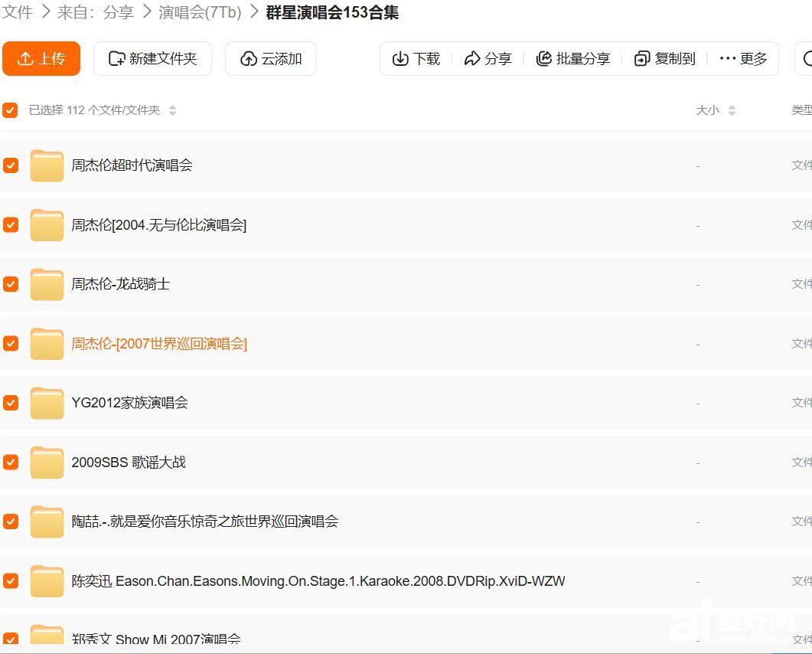The width and height of the screenshot is (812, 654).
Task: Click folder icon of 周杰伦-[2007世界巡回演唱会]
Action: pyautogui.click(x=47, y=343)
